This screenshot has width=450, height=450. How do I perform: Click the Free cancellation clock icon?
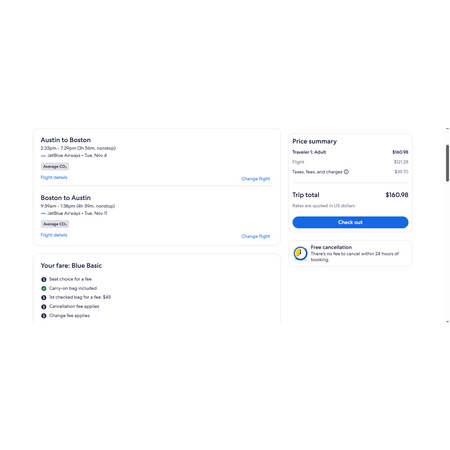[x=300, y=253]
